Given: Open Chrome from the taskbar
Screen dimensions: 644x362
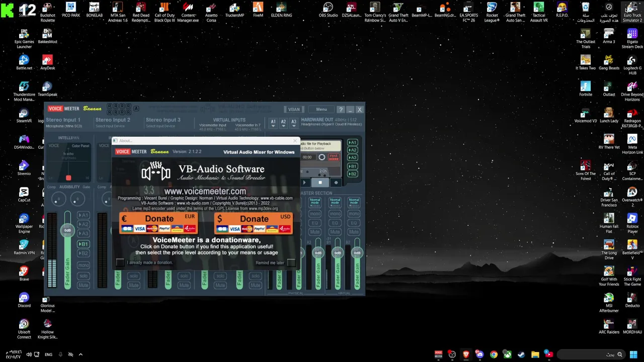Looking at the screenshot, I should (x=494, y=354).
